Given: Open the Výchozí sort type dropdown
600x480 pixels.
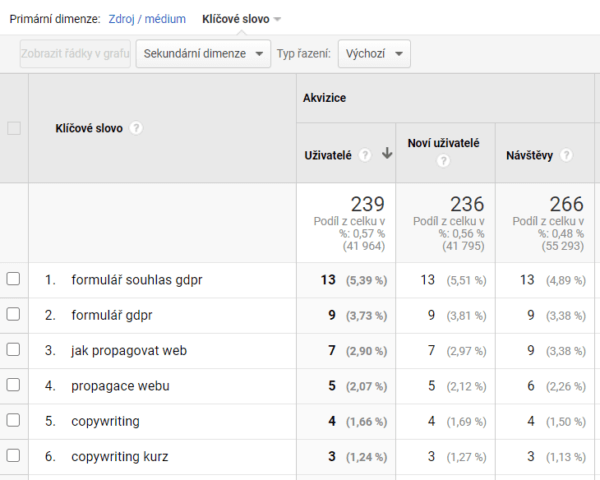Looking at the screenshot, I should (x=374, y=54).
